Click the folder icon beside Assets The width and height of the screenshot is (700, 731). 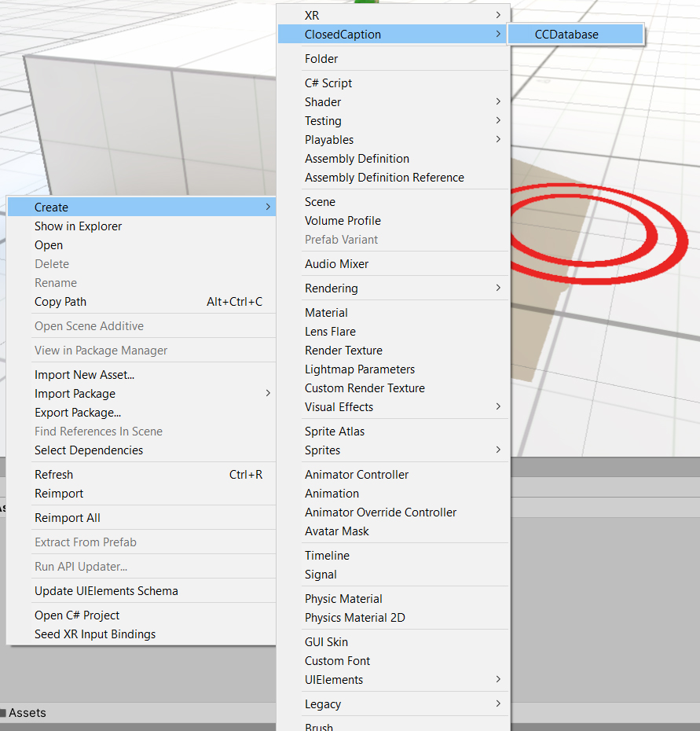[3, 713]
